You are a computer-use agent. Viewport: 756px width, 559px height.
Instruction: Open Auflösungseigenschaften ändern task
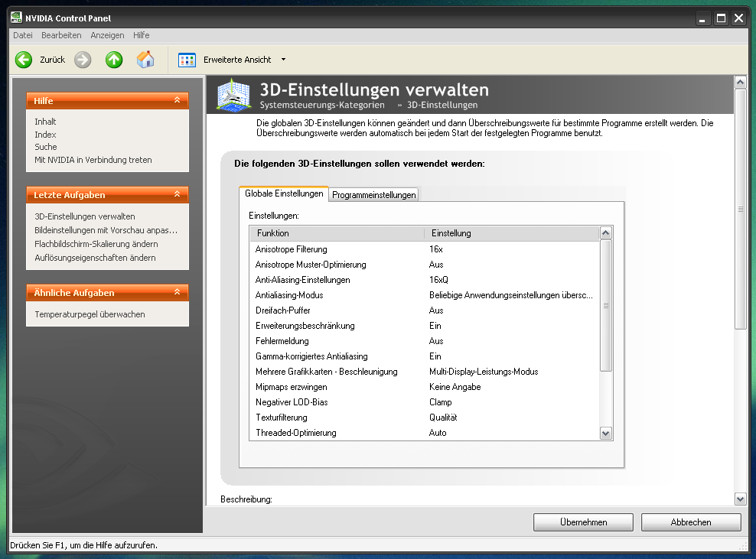click(95, 258)
